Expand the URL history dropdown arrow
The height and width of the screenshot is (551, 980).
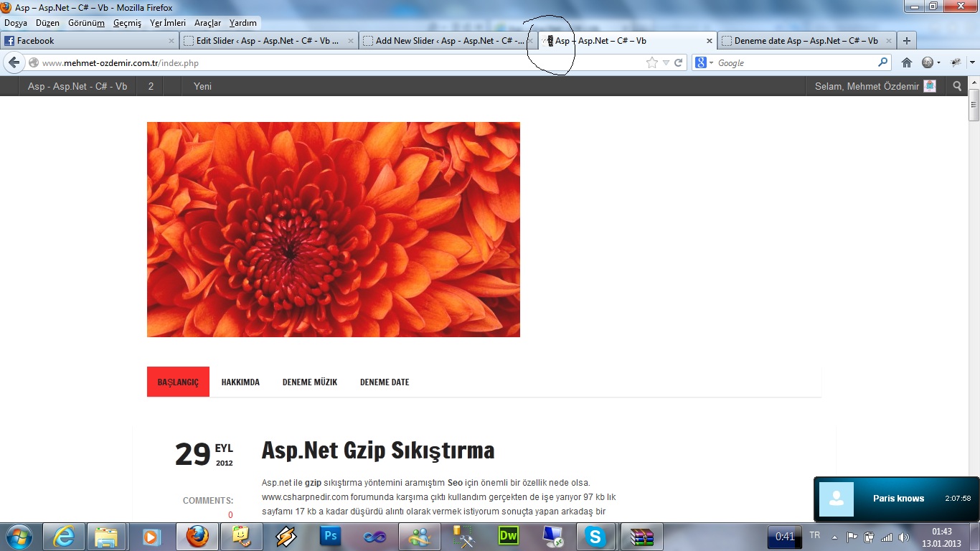pyautogui.click(x=666, y=63)
